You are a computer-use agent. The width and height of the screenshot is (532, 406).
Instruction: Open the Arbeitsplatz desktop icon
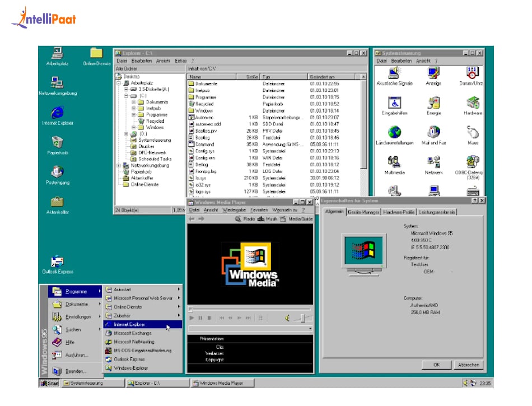57,57
